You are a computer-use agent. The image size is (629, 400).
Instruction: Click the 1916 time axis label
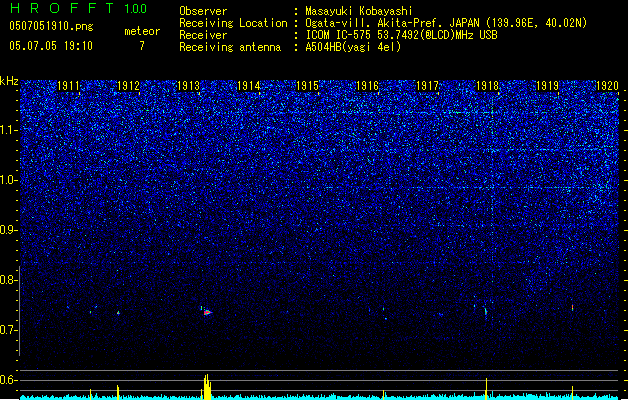pyautogui.click(x=368, y=86)
